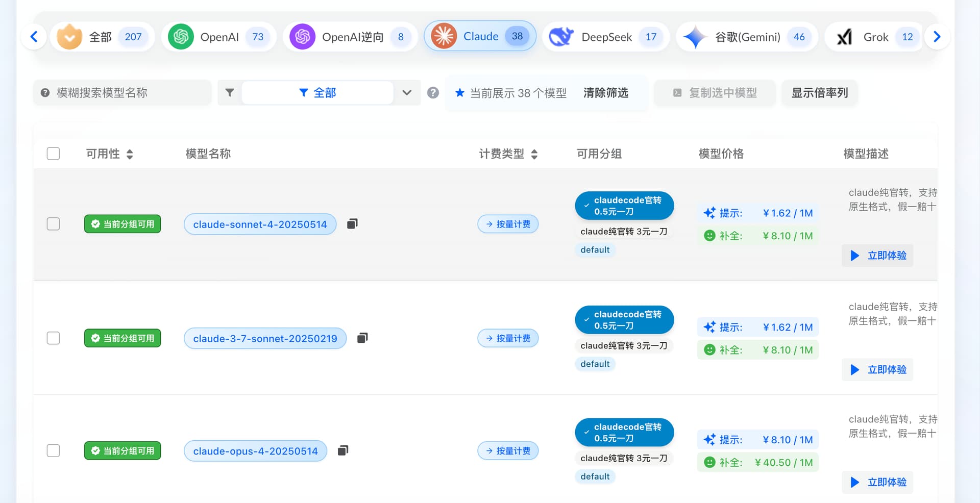Switch to the OpenAI 73 tab
Viewport: 980px width, 503px height.
(218, 37)
